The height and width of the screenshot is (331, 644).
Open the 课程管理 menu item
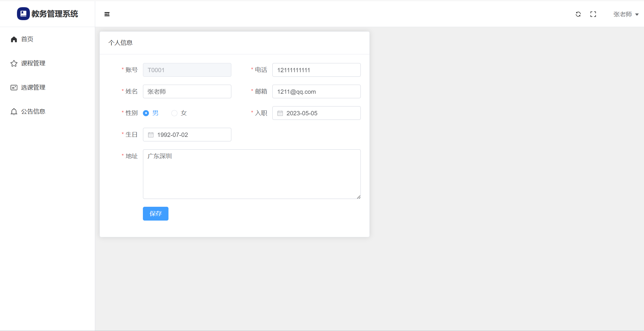33,64
